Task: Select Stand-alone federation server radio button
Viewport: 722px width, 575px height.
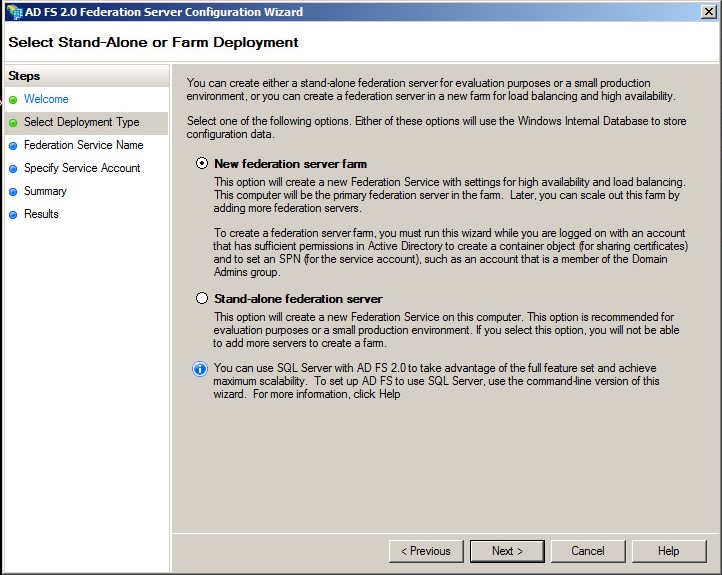Action: pos(202,298)
